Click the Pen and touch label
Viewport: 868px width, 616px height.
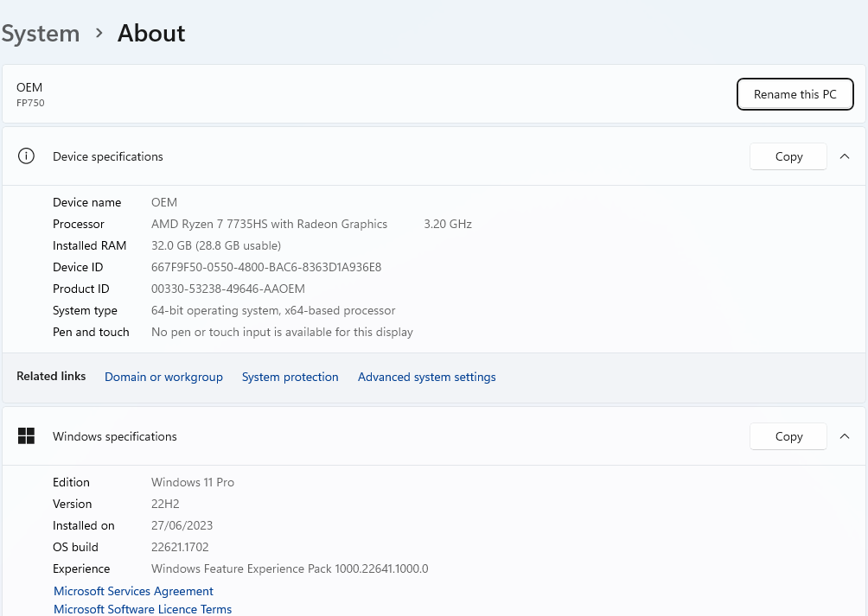coord(91,332)
